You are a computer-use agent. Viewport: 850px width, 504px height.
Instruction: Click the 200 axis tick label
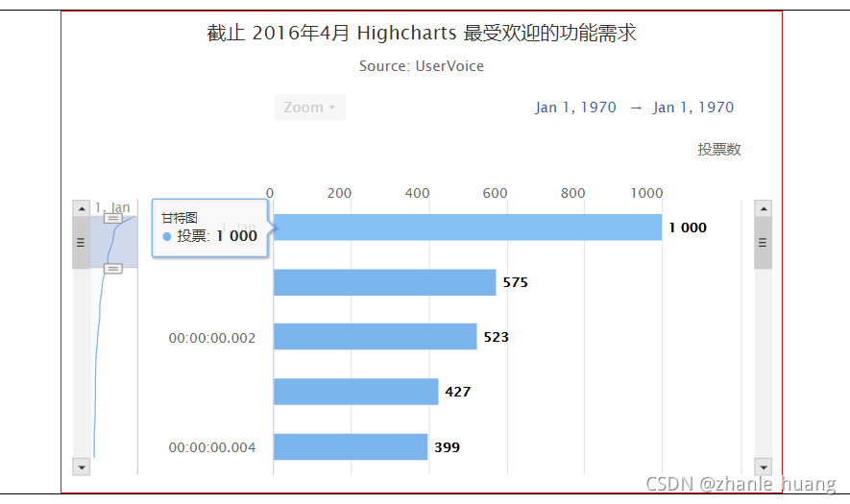click(x=339, y=193)
